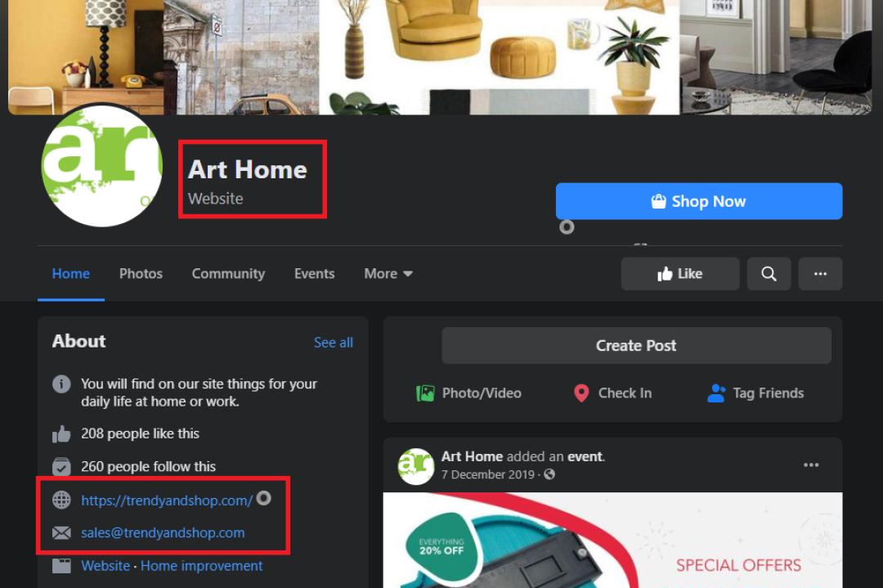Image resolution: width=883 pixels, height=588 pixels.
Task: Go to the Events tab
Action: [x=314, y=274]
